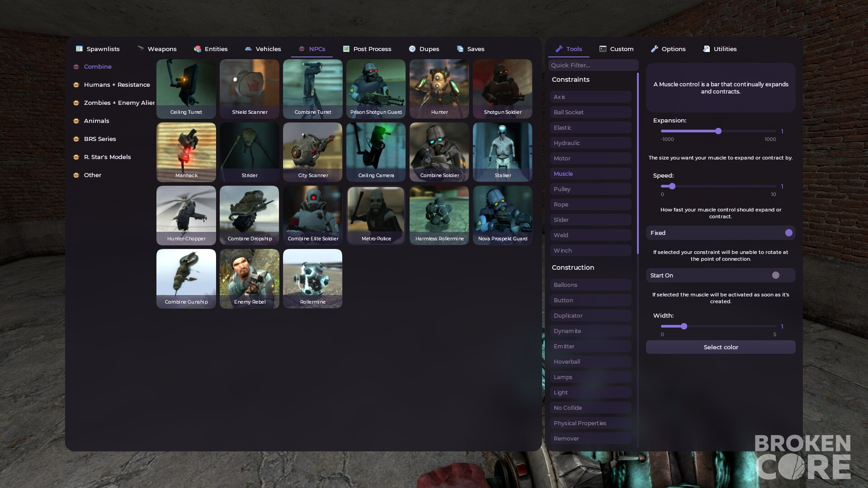The image size is (868, 488).
Task: Click the Vehicles tab car icon
Action: pos(248,49)
